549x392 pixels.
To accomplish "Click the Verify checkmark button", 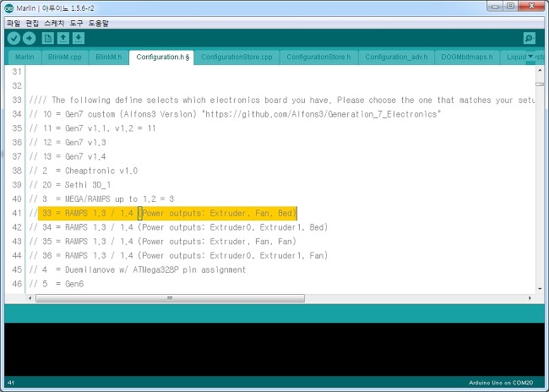I will pos(14,38).
